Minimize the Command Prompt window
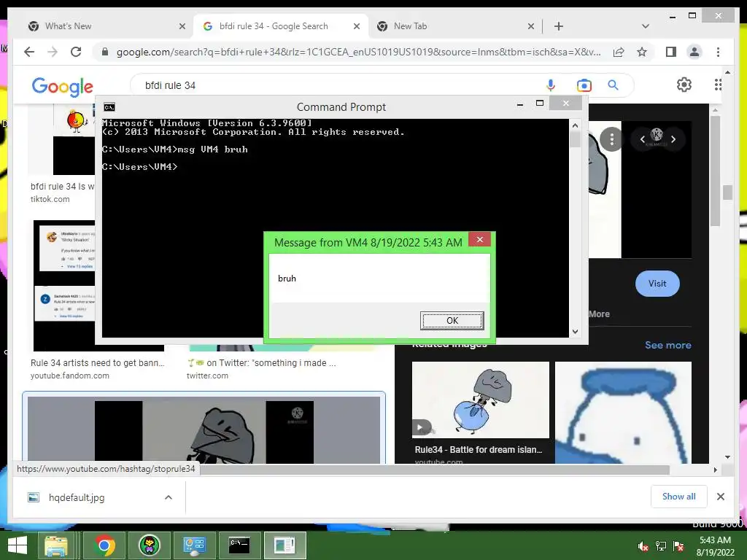The width and height of the screenshot is (747, 560). pos(520,104)
